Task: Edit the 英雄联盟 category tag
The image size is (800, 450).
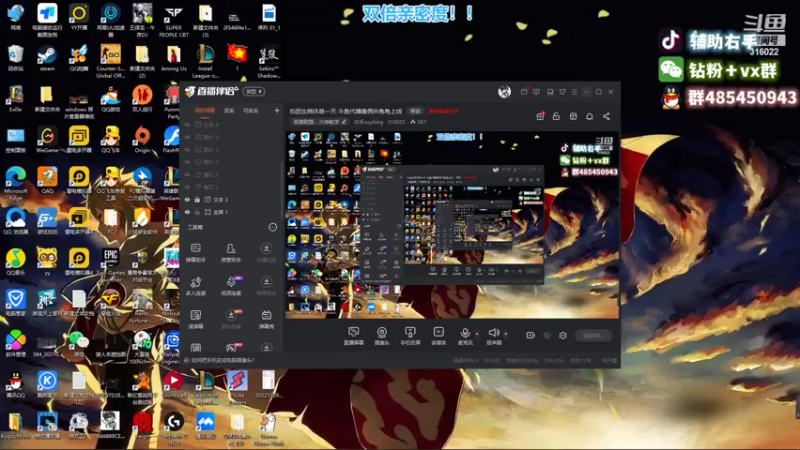Action: click(320, 122)
